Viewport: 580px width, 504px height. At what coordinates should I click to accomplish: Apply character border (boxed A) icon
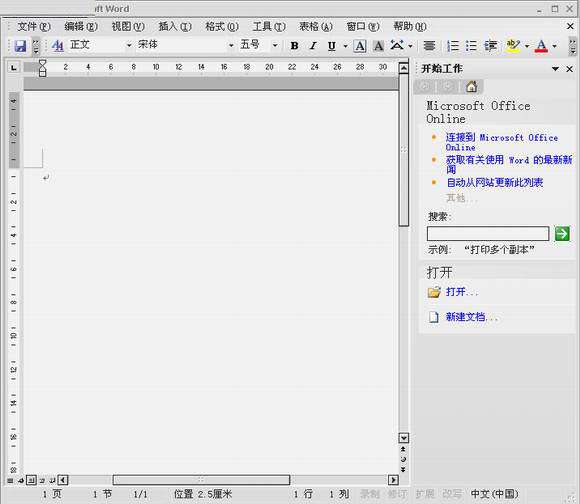pos(360,46)
